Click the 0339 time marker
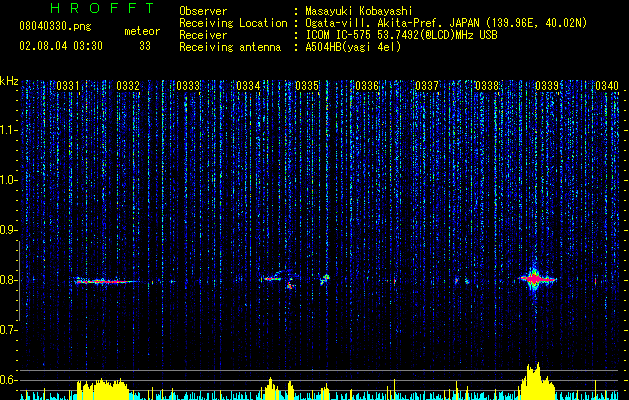629x400 pixels. click(547, 86)
